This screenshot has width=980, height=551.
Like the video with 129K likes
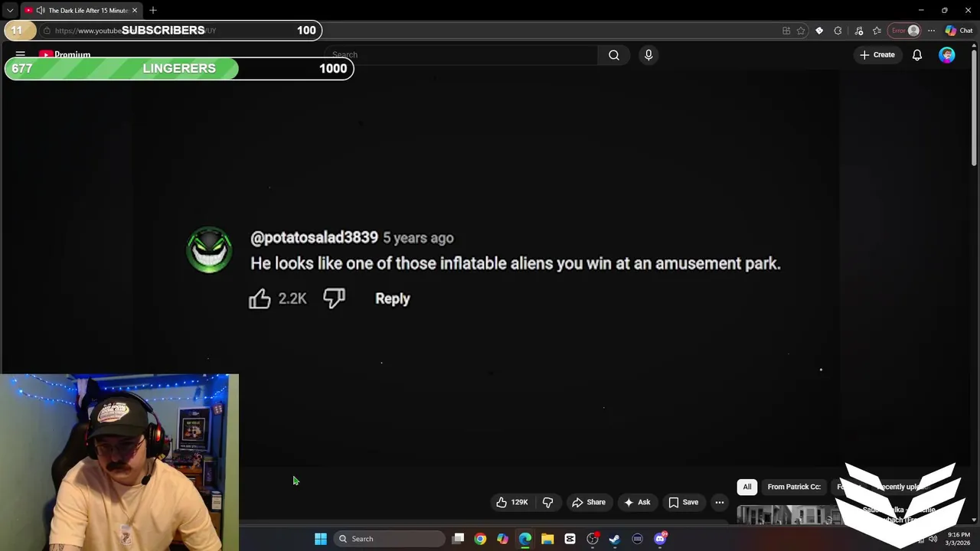coord(511,502)
